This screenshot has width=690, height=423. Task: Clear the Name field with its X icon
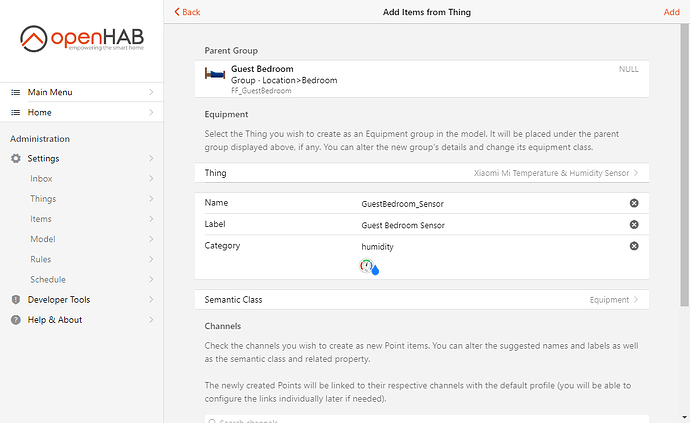[x=634, y=203]
